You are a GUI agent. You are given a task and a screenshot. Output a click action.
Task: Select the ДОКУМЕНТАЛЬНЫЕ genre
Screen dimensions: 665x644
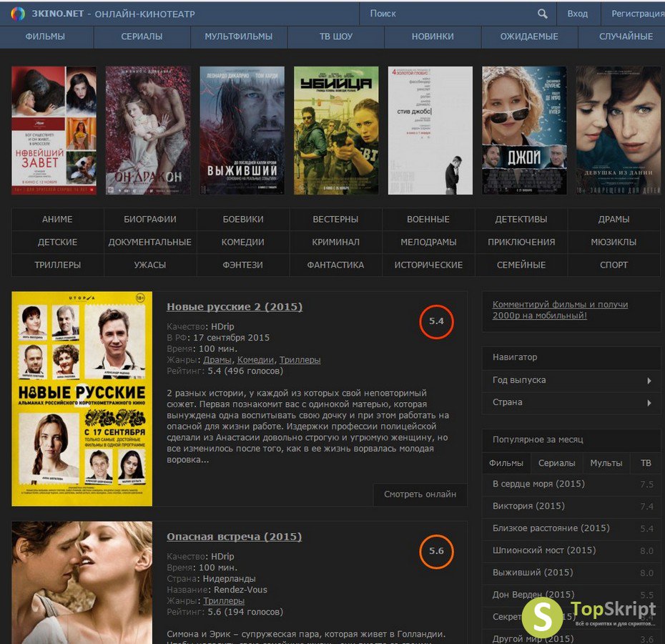150,243
